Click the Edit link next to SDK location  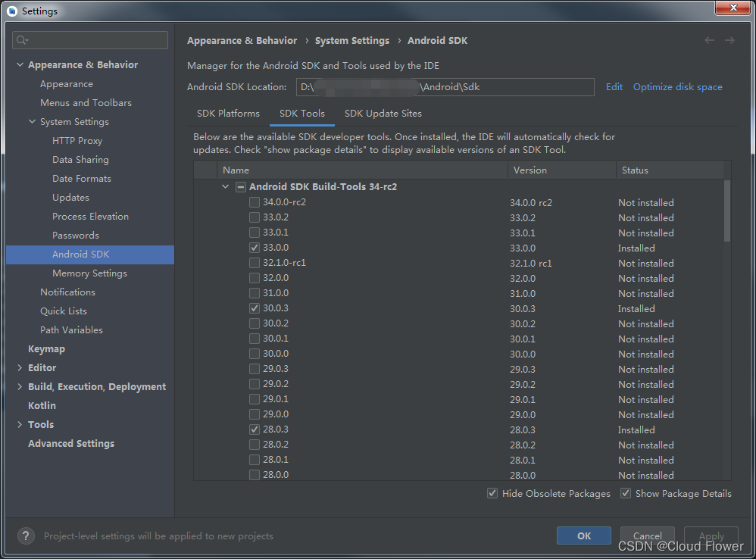(x=614, y=87)
